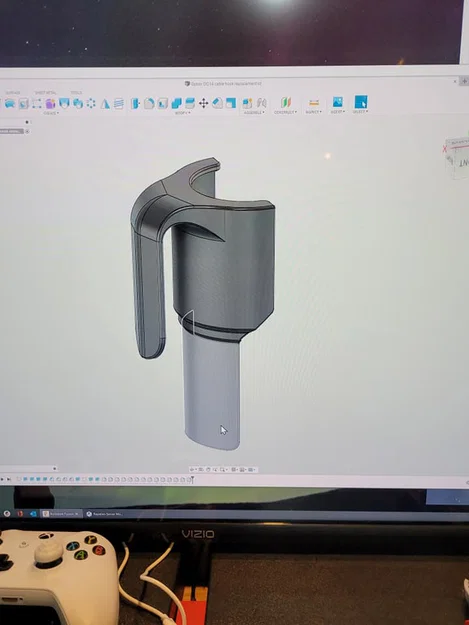Select the Joint tool icon
469x625 pixels.
(261, 103)
